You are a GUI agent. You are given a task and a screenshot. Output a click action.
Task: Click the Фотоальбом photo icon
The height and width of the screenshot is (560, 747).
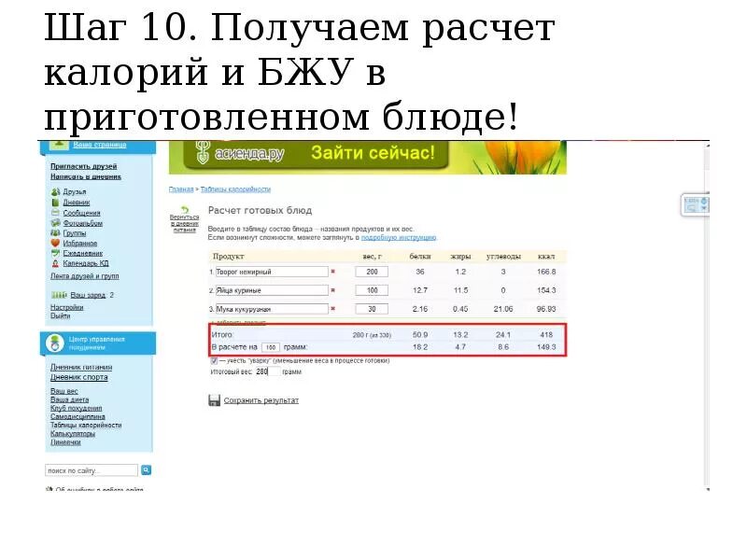pos(55,223)
